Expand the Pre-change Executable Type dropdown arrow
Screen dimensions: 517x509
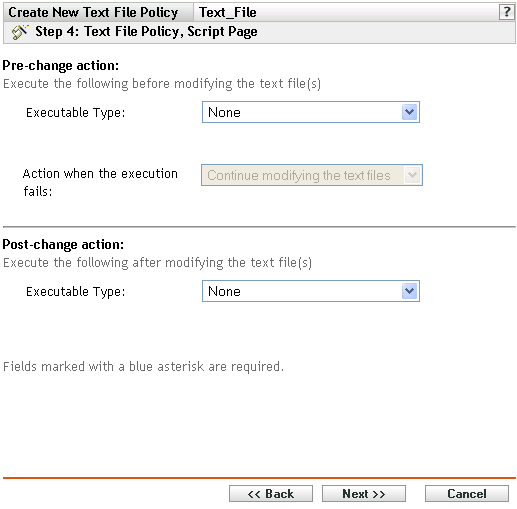point(410,112)
